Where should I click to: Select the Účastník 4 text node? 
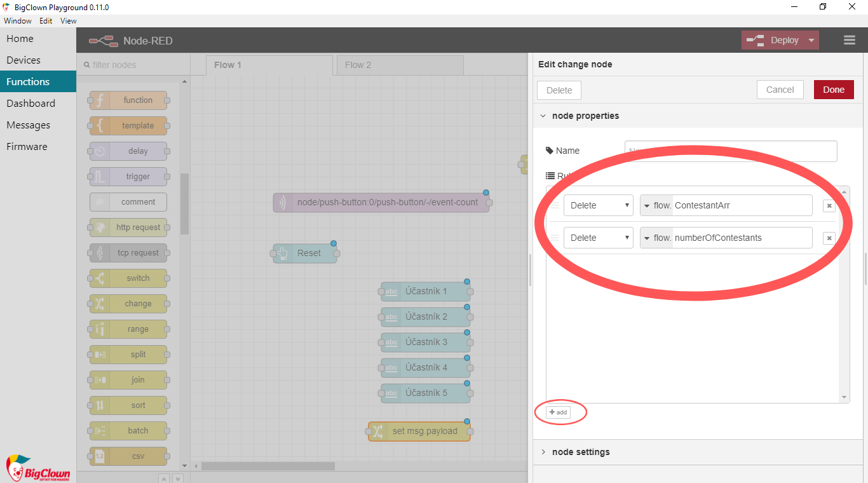coord(426,368)
